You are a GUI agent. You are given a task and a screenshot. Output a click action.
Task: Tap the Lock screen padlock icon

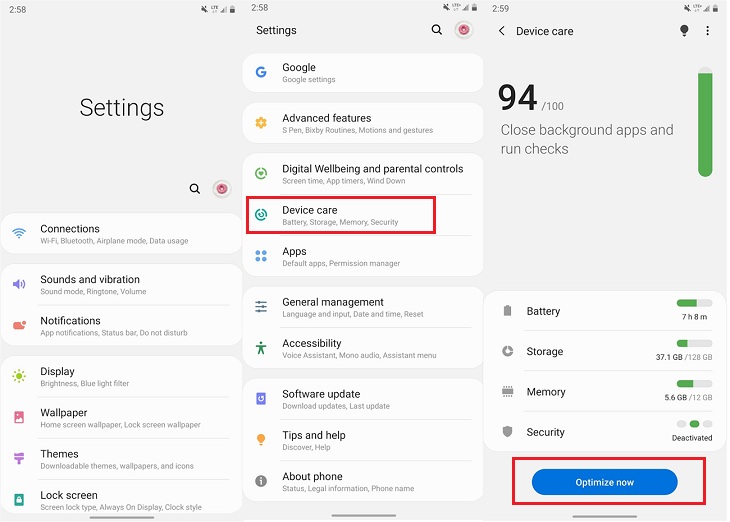19,500
